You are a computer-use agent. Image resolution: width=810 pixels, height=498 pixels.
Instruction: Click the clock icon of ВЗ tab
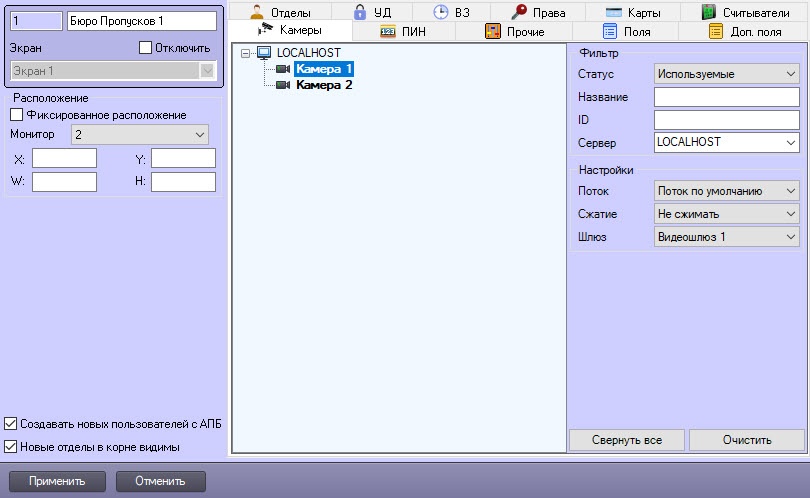[x=440, y=13]
